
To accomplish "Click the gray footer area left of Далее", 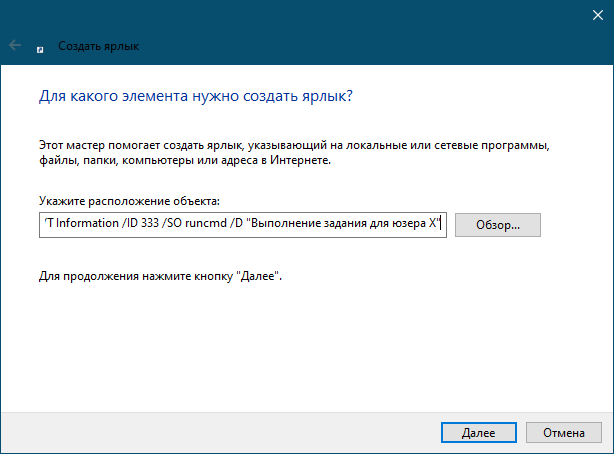I will (219, 432).
